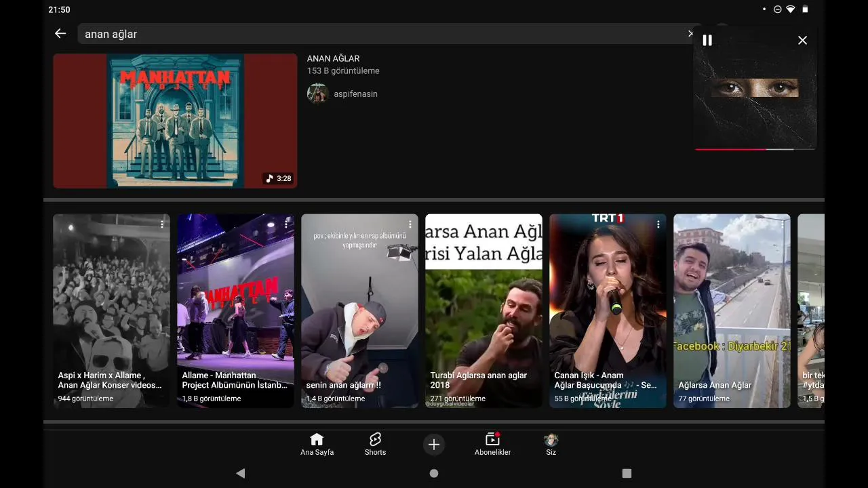
Task: Pause the mini player video
Action: click(707, 41)
